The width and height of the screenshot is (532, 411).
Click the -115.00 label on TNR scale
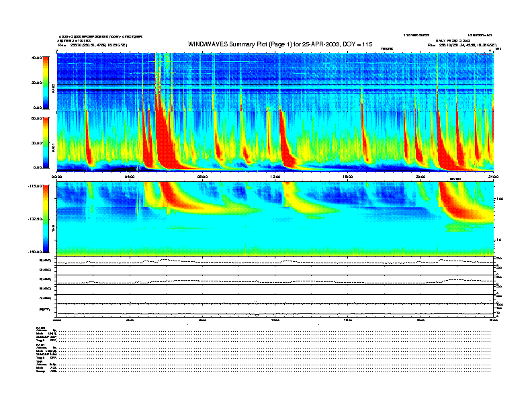(35, 186)
